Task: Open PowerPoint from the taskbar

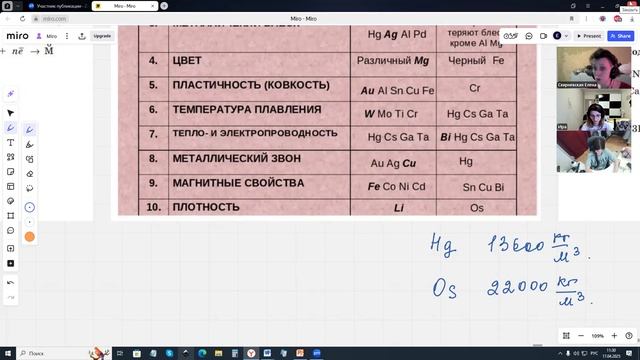Action: [300, 353]
